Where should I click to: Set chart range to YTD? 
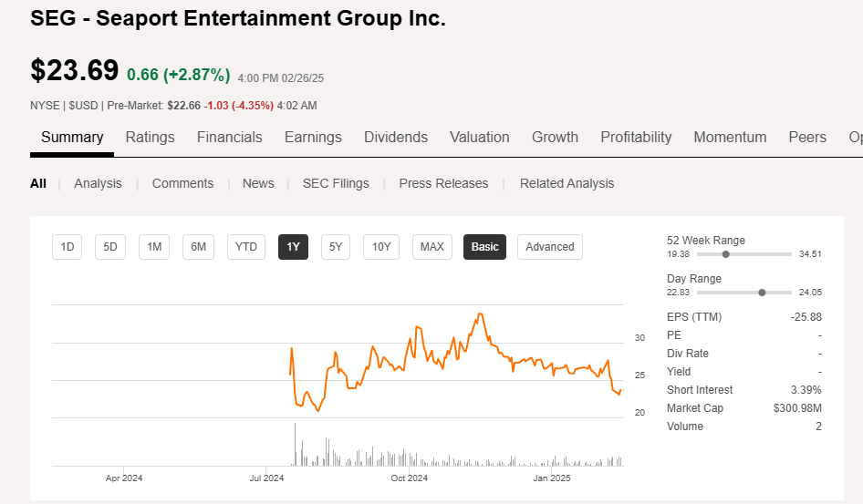(246, 247)
